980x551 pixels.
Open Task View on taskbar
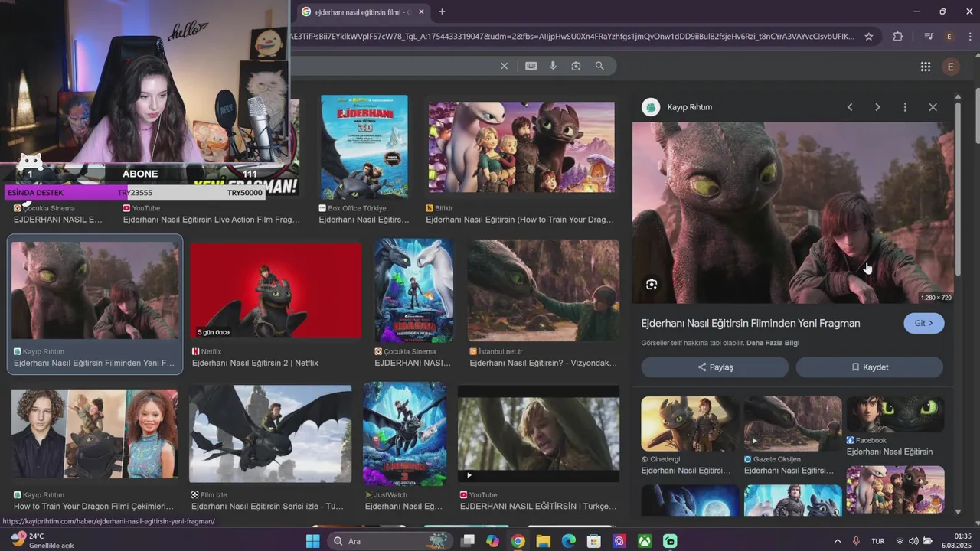pos(468,541)
